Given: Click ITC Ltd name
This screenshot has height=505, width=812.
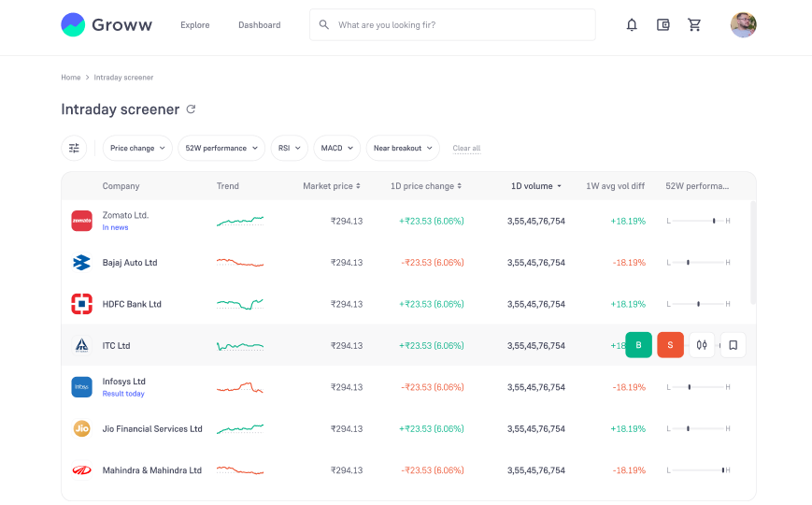Looking at the screenshot, I should coord(116,345).
